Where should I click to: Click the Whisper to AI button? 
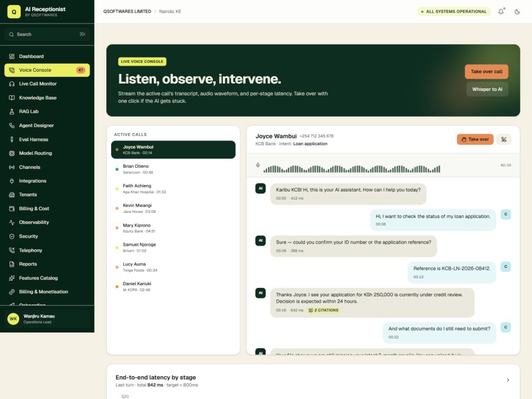[x=487, y=89]
